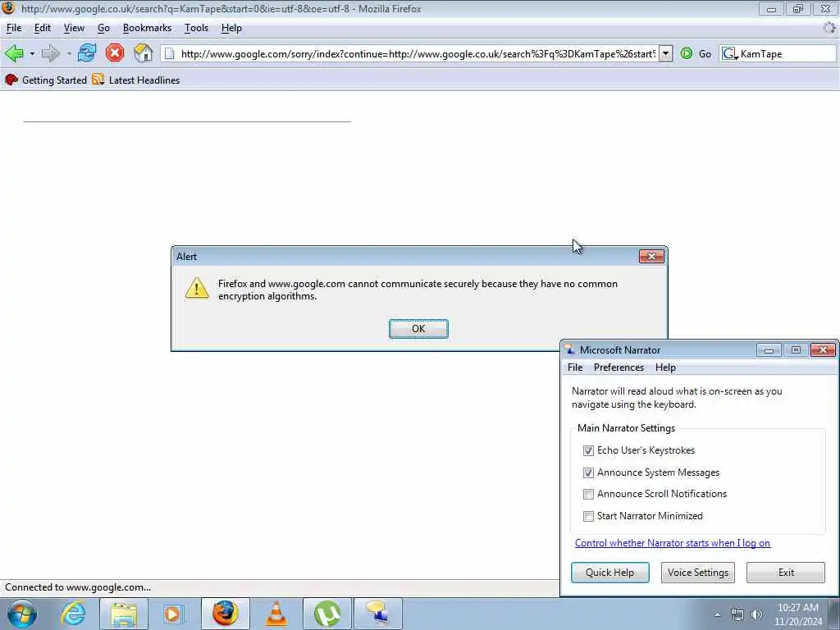Open the Narrator Preferences menu
Image resolution: width=840 pixels, height=630 pixels.
click(x=619, y=367)
